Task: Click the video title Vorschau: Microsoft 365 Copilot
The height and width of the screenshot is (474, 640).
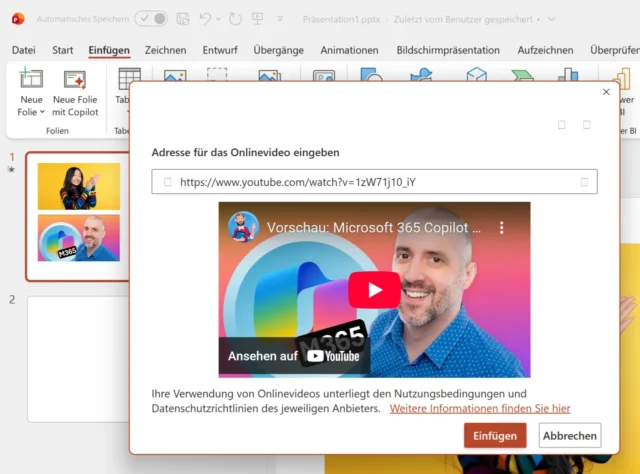Action: (374, 227)
